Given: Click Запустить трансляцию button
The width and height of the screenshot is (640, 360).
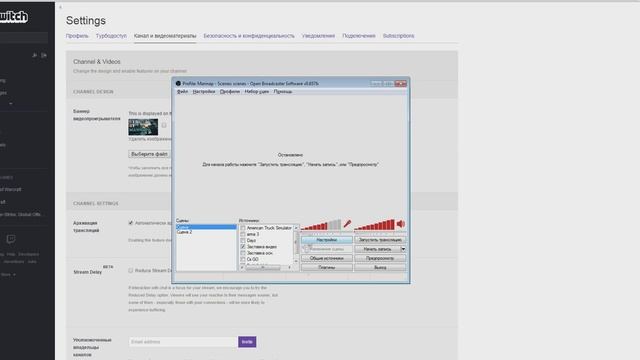Looking at the screenshot, I should point(380,240).
